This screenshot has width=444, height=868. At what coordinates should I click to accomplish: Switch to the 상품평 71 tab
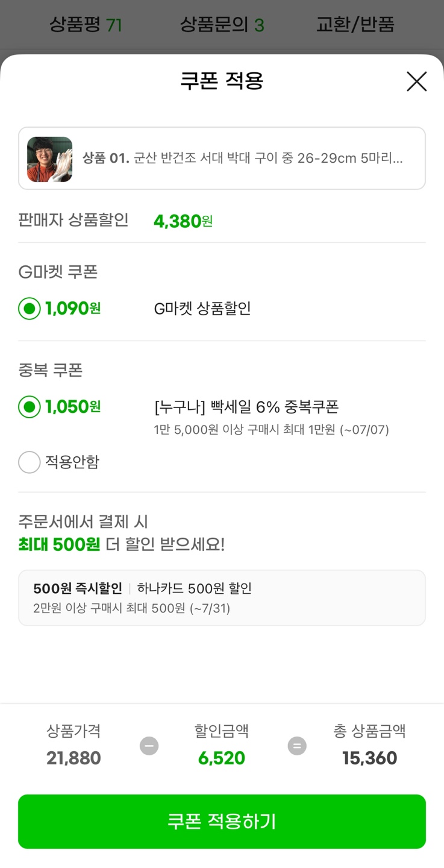(x=86, y=25)
